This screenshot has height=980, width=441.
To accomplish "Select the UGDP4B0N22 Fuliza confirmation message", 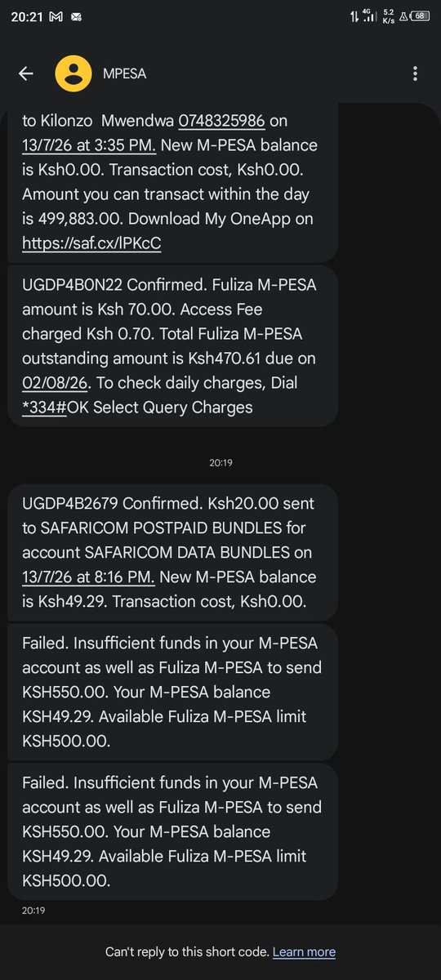I will pos(172,345).
